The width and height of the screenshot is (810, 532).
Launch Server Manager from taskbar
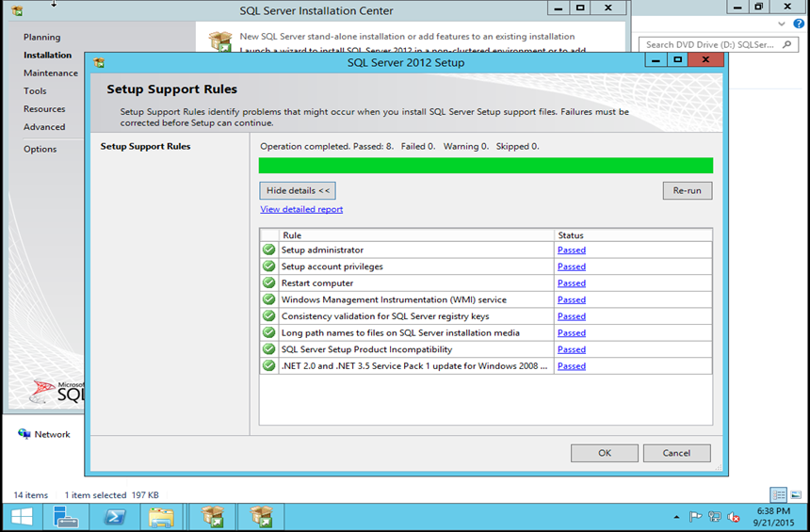[x=66, y=516]
